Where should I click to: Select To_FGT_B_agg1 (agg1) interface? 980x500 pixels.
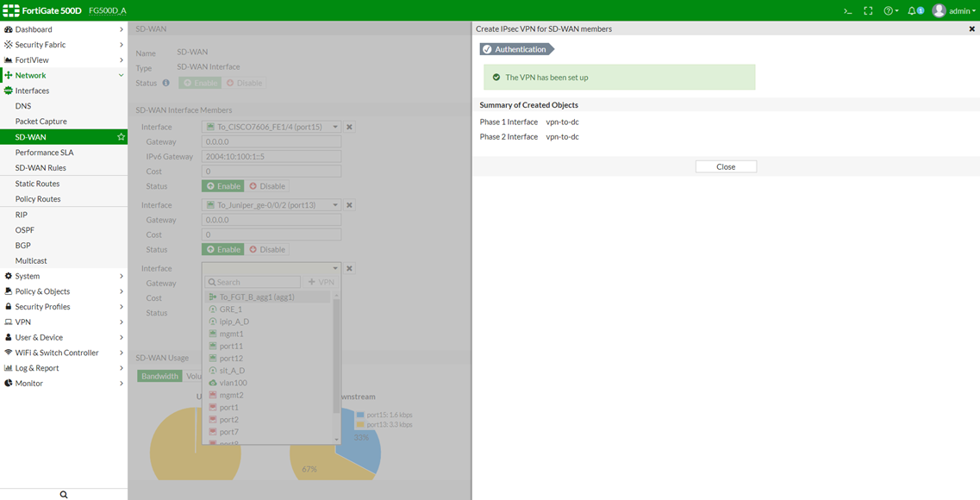tap(267, 297)
